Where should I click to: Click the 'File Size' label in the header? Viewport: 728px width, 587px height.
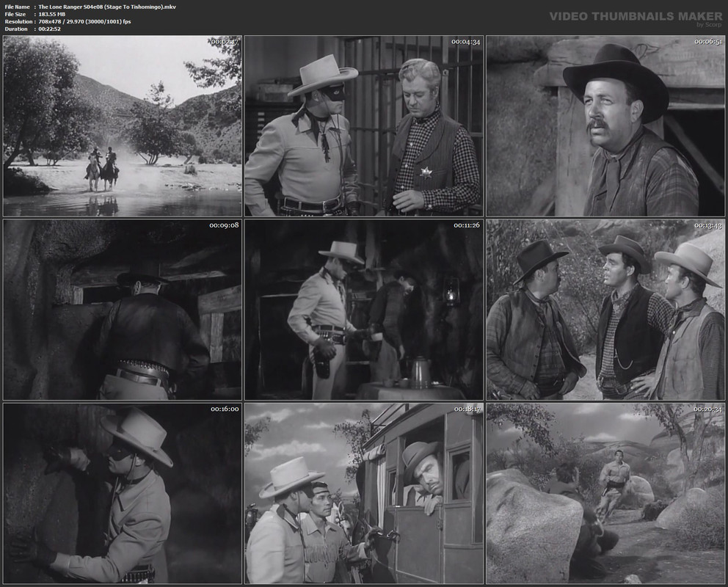[15, 15]
